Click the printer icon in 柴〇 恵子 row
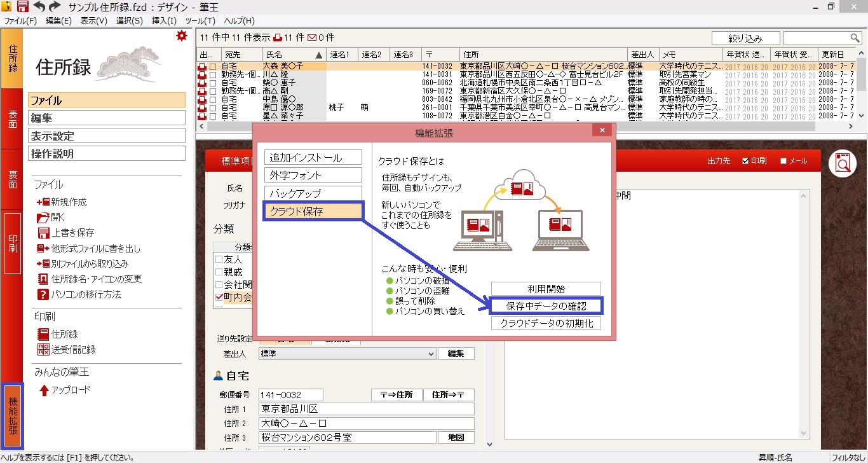 pos(202,83)
